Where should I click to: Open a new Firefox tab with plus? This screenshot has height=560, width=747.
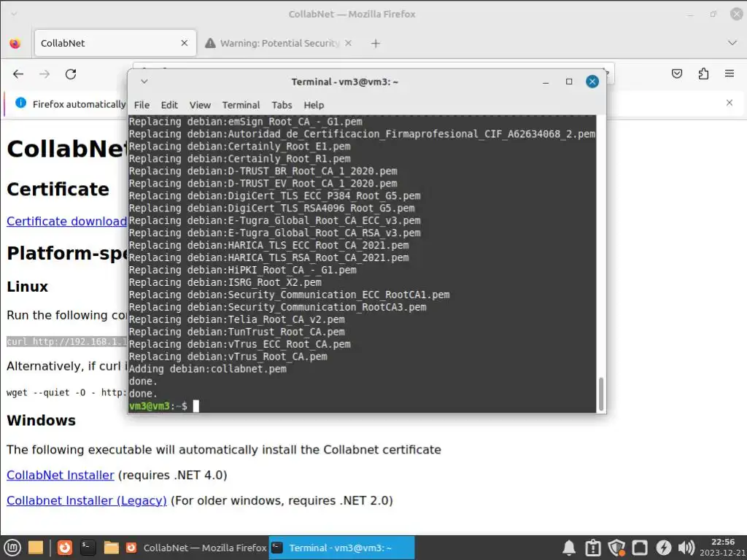376,43
